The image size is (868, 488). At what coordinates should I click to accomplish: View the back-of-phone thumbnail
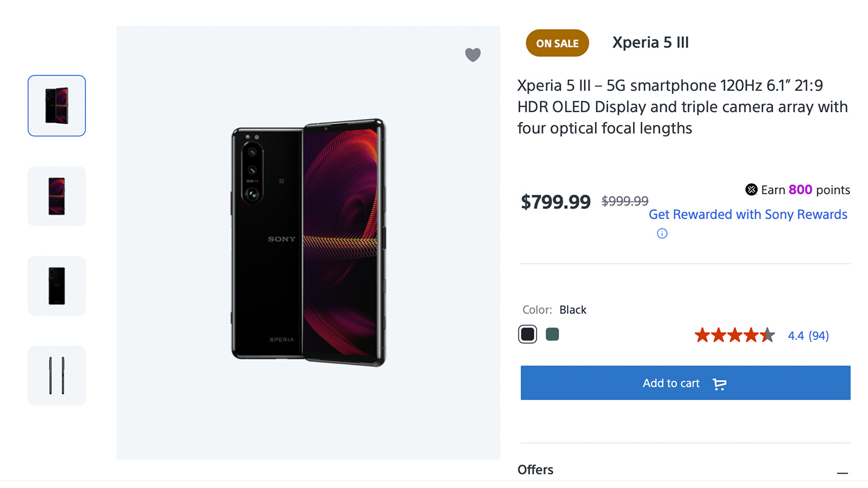(57, 286)
